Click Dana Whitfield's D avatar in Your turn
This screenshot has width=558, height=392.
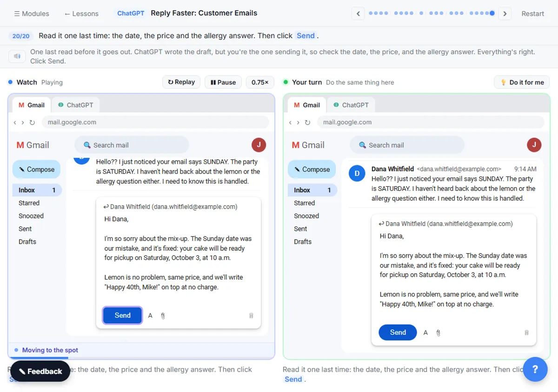(357, 174)
